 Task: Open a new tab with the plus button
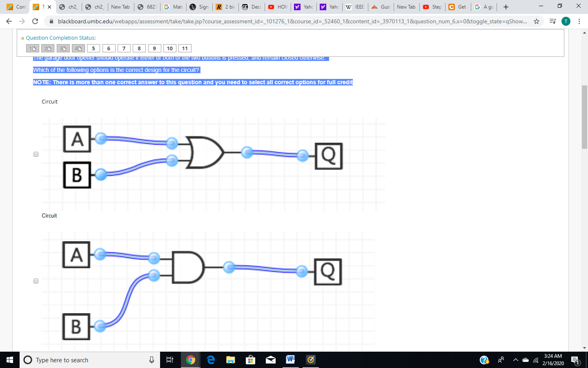click(x=506, y=7)
